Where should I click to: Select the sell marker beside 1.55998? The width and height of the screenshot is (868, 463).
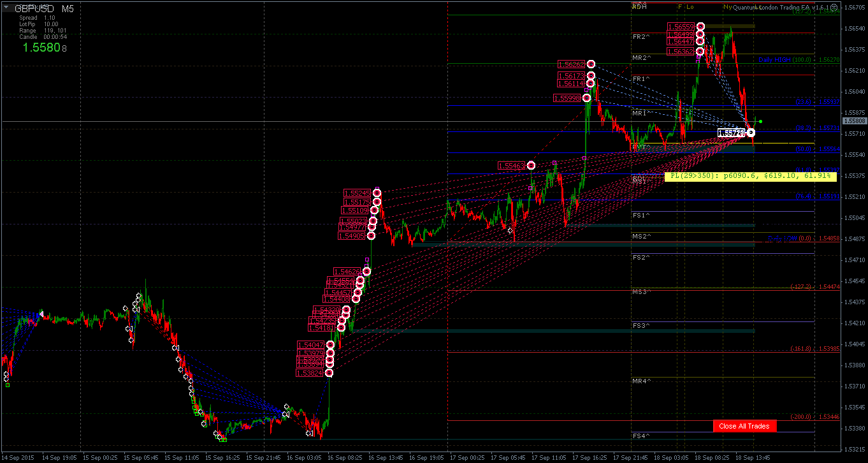[586, 98]
